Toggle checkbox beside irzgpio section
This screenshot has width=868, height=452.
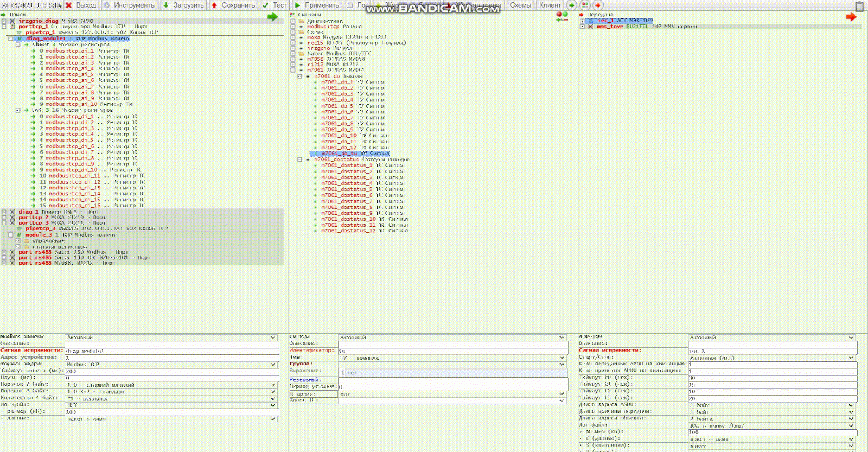(293, 48)
